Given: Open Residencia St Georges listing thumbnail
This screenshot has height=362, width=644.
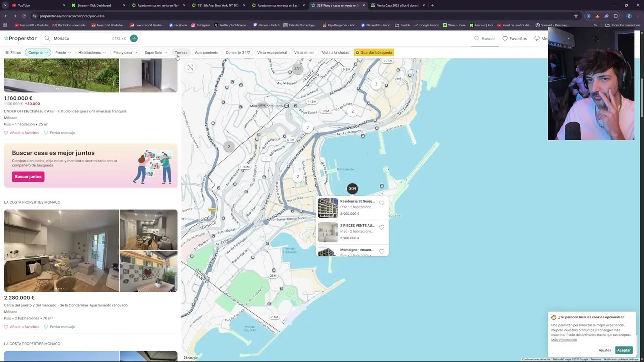Looking at the screenshot, I should tap(328, 208).
